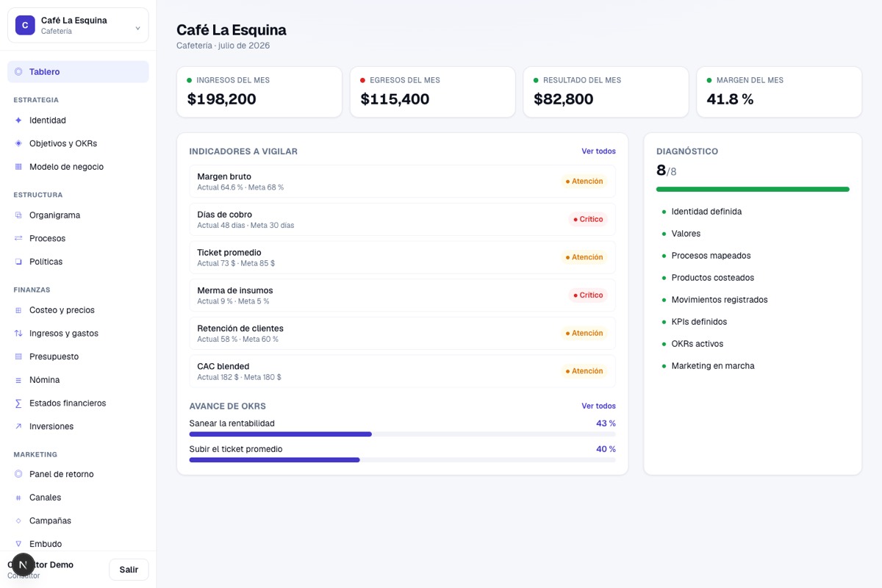Go to Costeo y precios
Viewport: 882px width, 588px height.
78,310
